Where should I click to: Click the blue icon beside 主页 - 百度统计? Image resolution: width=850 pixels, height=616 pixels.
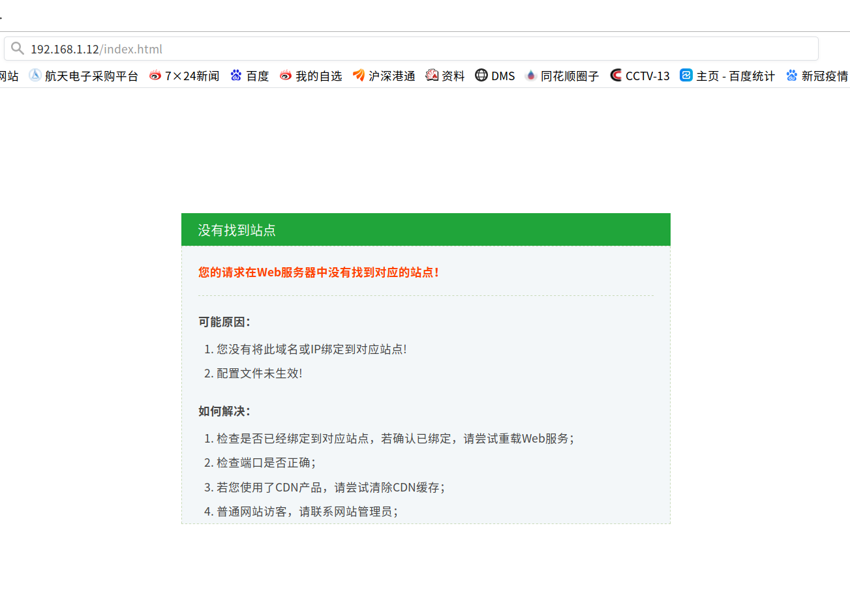coord(686,76)
